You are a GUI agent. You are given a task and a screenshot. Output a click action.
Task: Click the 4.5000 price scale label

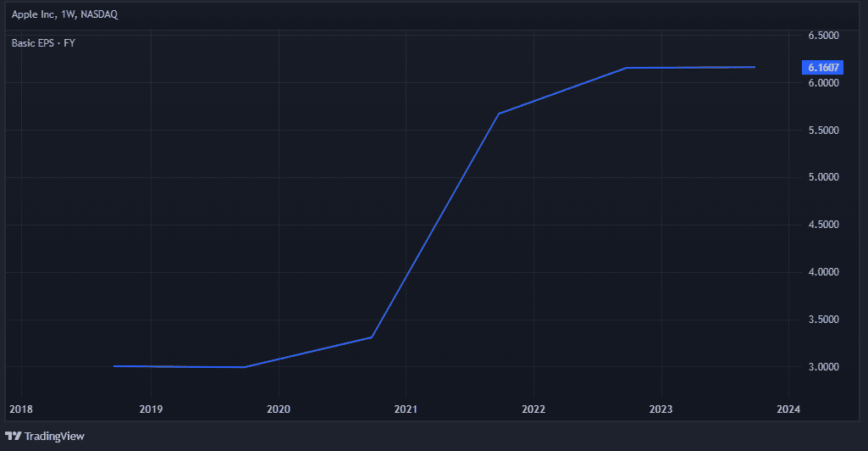[x=823, y=225]
